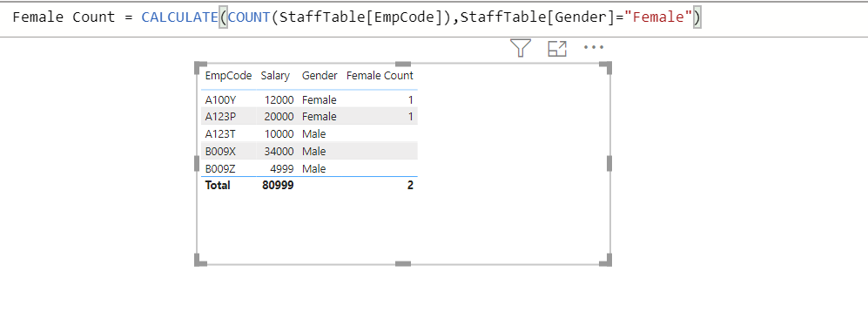
Task: Click Male gender in the B009Z row
Action: pos(314,168)
